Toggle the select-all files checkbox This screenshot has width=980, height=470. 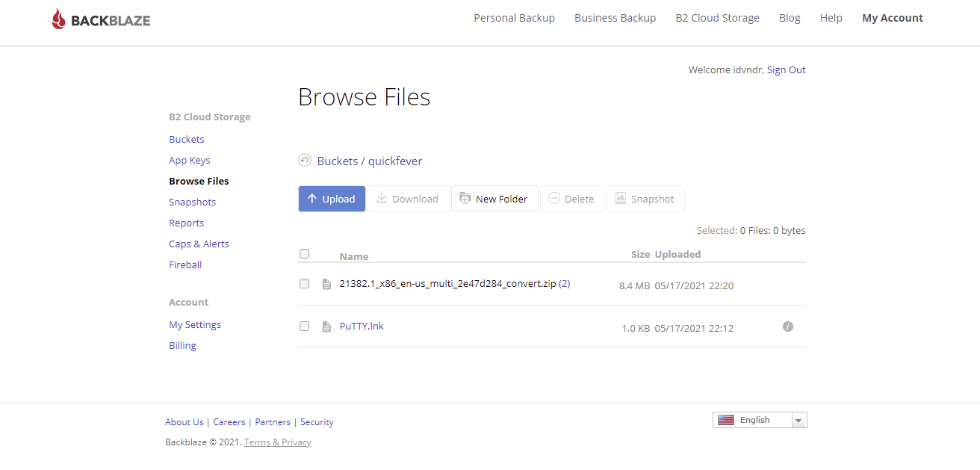[304, 253]
